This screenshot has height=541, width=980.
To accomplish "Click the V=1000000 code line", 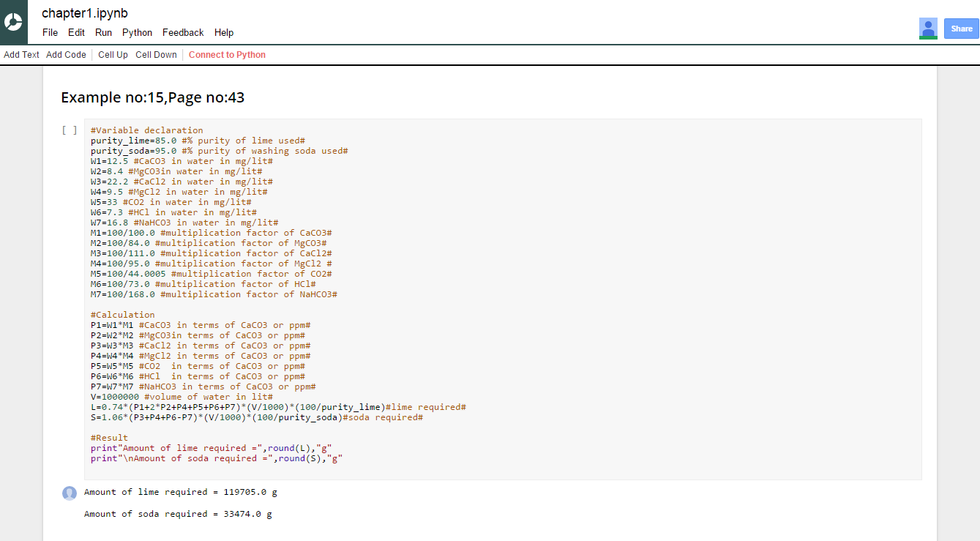I will point(182,397).
